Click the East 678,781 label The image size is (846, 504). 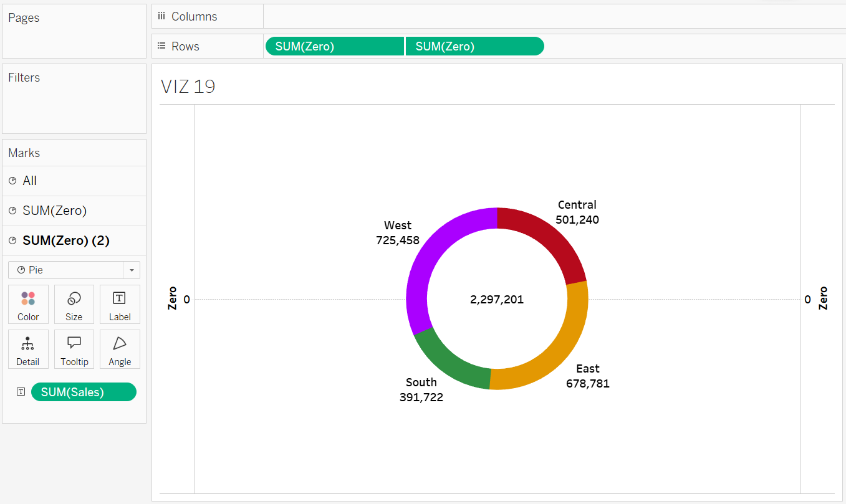[x=588, y=376]
